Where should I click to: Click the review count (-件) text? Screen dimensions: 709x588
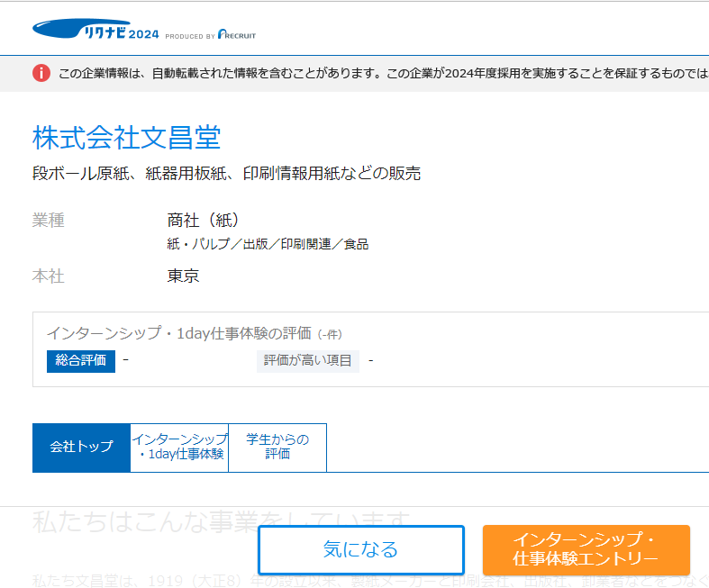pos(330,334)
